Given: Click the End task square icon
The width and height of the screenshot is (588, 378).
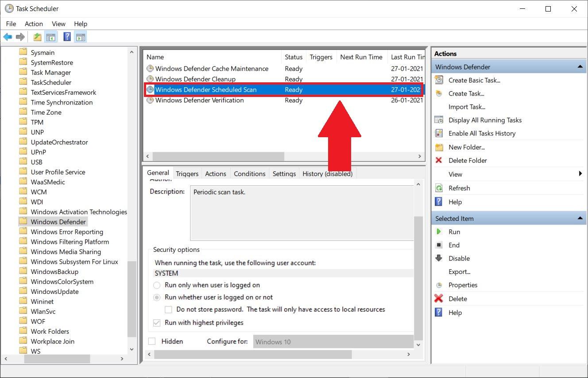Looking at the screenshot, I should (439, 245).
